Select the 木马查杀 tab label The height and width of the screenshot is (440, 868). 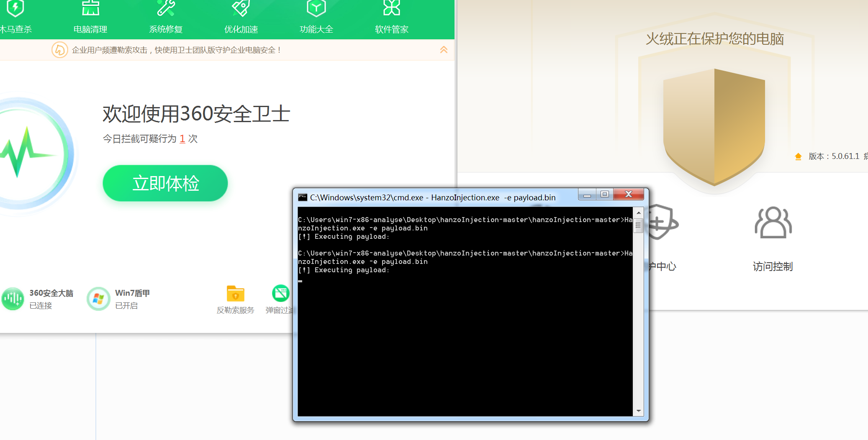pyautogui.click(x=16, y=29)
